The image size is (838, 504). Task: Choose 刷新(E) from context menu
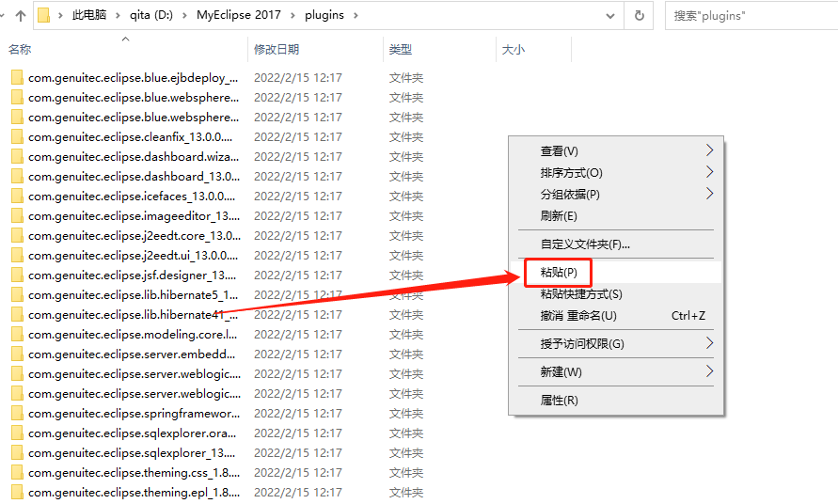[x=616, y=216]
